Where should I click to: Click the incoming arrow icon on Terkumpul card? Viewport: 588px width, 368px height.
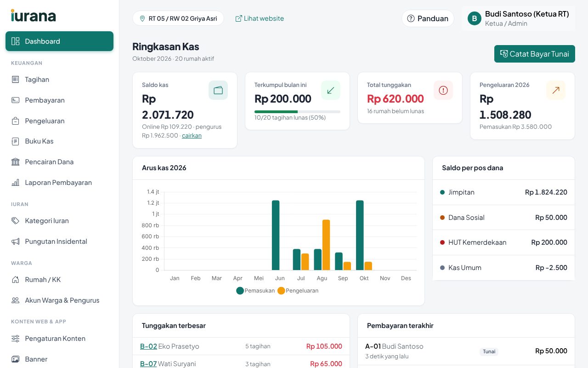pos(331,90)
